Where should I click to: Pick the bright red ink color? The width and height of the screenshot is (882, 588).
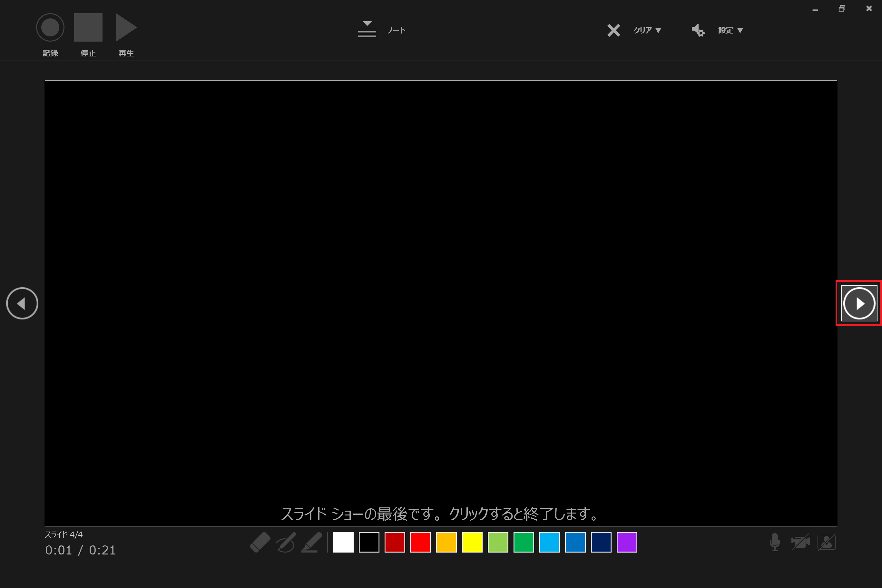tap(421, 542)
